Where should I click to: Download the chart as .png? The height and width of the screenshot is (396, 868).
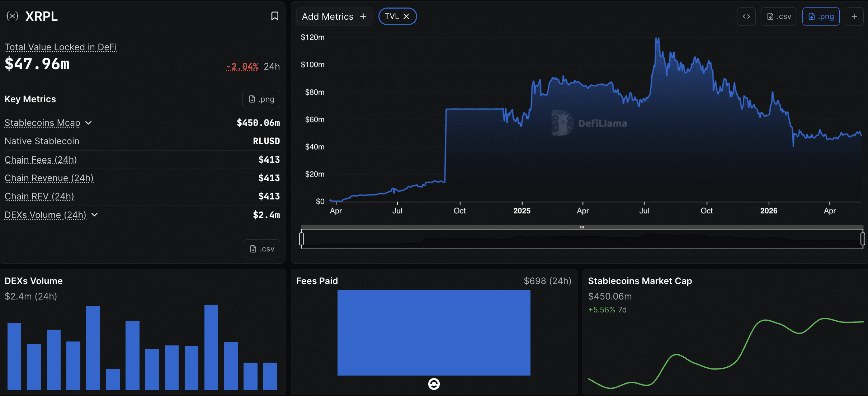point(821,16)
